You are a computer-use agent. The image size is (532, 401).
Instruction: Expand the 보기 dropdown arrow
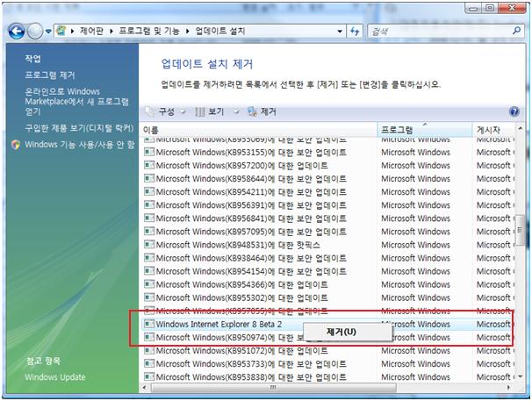tap(236, 111)
